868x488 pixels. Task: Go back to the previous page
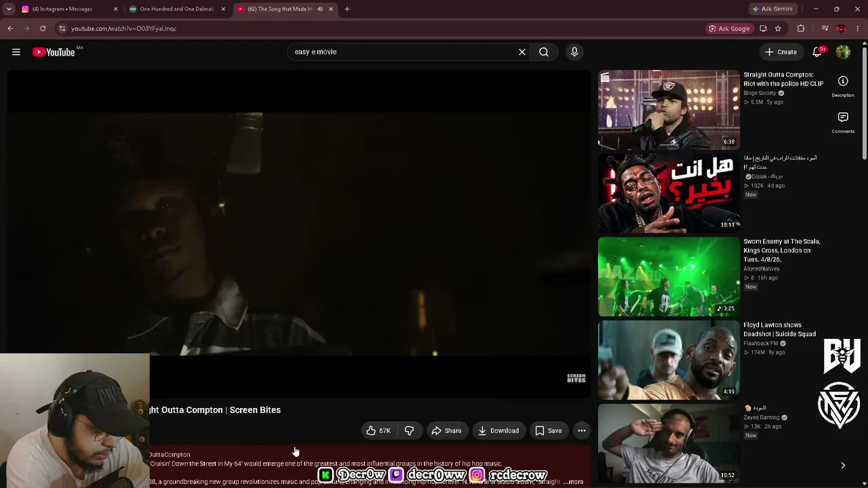10,28
